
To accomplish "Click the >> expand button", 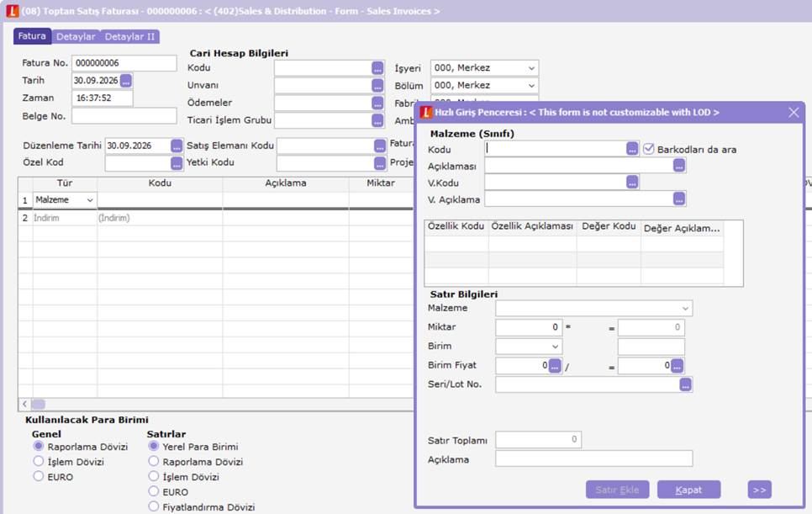I will pyautogui.click(x=759, y=490).
